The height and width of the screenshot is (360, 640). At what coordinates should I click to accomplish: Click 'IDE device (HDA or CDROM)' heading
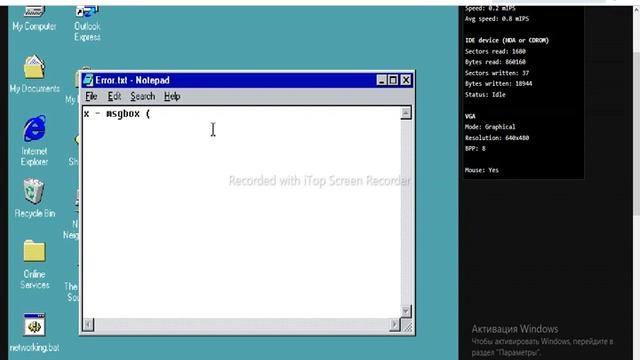pos(507,40)
